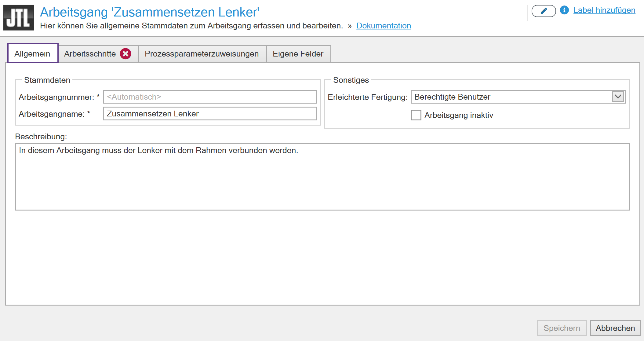644x341 pixels.
Task: Click the Arbeitsgangnummer input field
Action: 210,97
